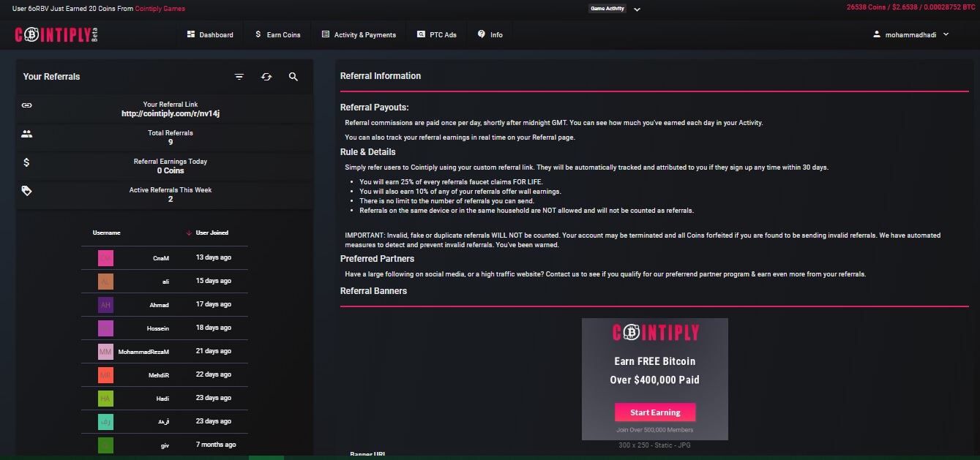980x460 pixels.
Task: Click the search icon in Your Referrals
Action: coord(293,77)
